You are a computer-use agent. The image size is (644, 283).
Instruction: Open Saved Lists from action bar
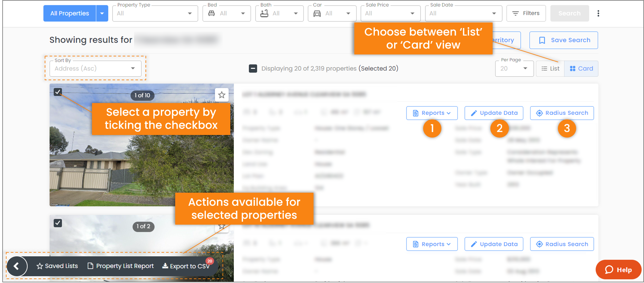pyautogui.click(x=57, y=266)
